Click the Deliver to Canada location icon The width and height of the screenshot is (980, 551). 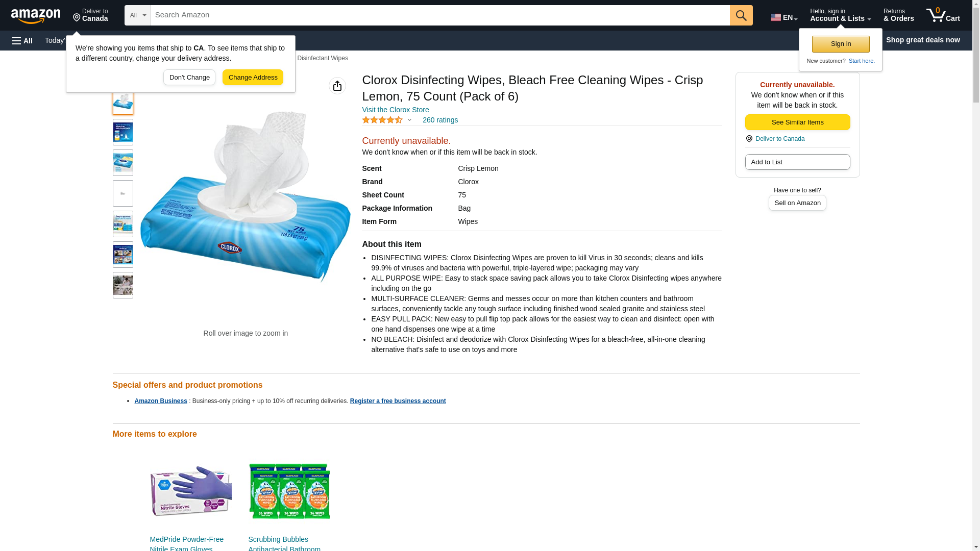coord(77,18)
